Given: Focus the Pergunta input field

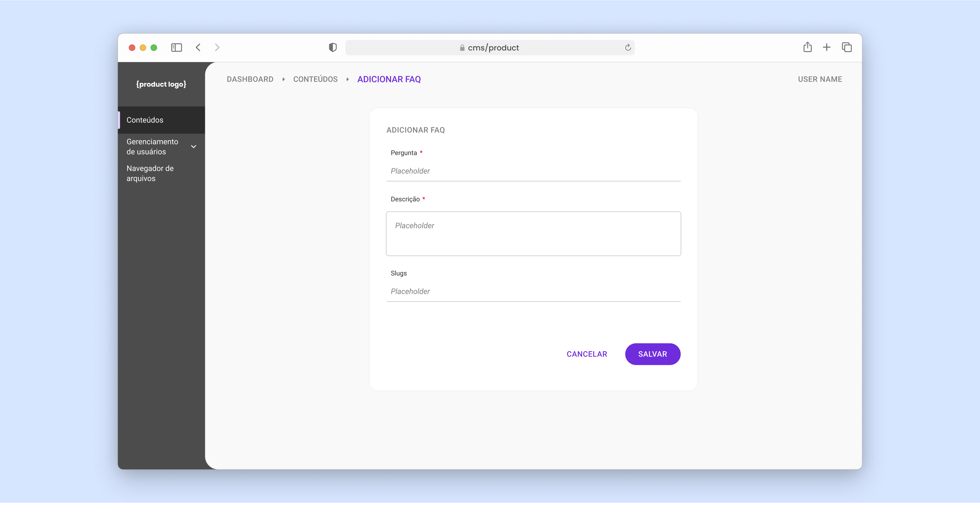Looking at the screenshot, I should pyautogui.click(x=533, y=171).
